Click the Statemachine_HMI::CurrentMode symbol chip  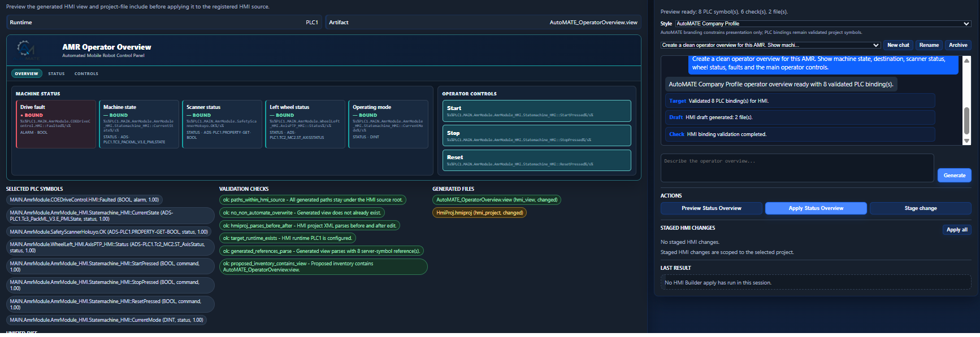tap(106, 320)
